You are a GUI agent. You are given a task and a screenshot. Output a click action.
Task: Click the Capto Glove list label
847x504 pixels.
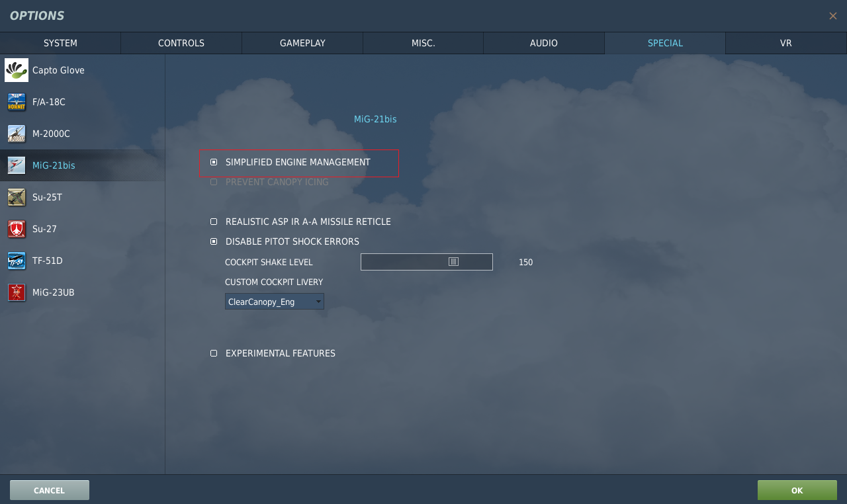58,70
